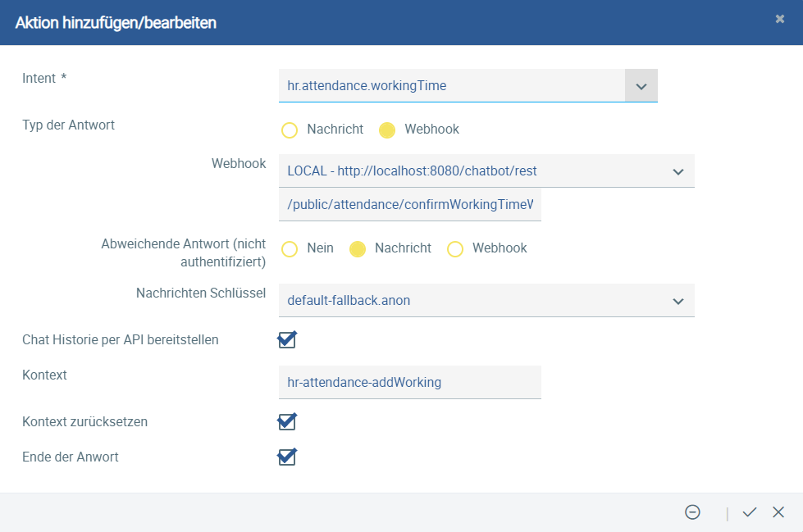Click the webhook path confirmWorkingTime field
Viewport: 803px width, 532px height.
409,205
